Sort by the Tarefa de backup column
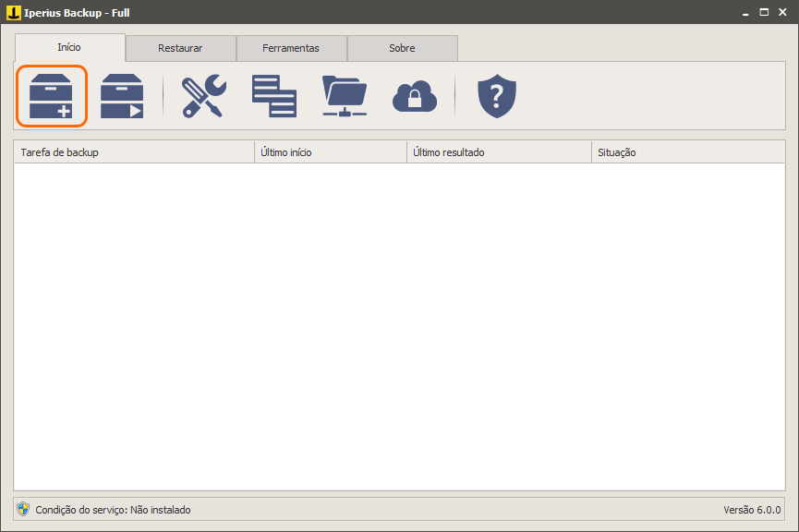Screen dimensions: 799x532 pyautogui.click(x=134, y=152)
